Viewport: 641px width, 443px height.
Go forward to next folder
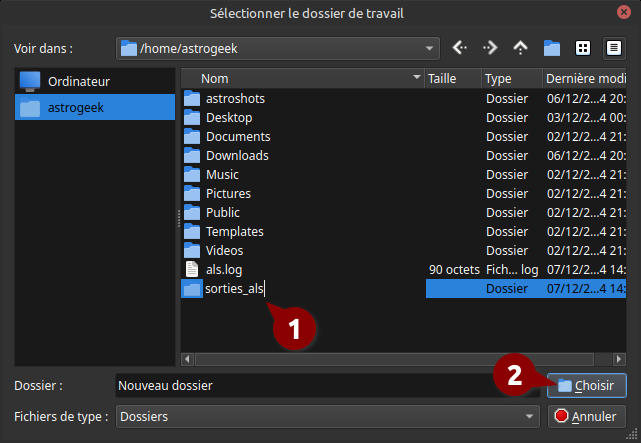click(490, 48)
